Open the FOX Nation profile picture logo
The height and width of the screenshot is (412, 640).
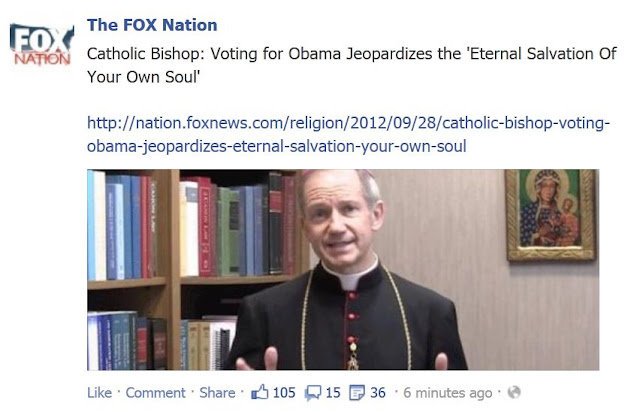coord(42,44)
